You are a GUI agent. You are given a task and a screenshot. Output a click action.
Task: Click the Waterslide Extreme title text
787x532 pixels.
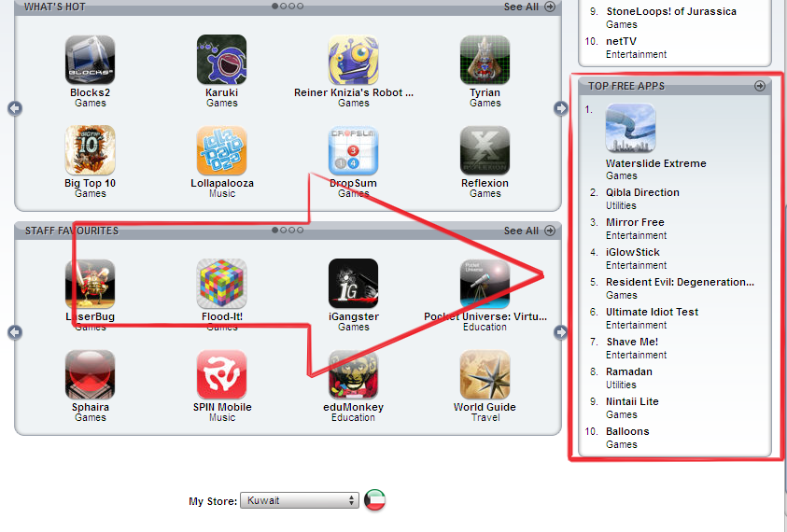[656, 163]
